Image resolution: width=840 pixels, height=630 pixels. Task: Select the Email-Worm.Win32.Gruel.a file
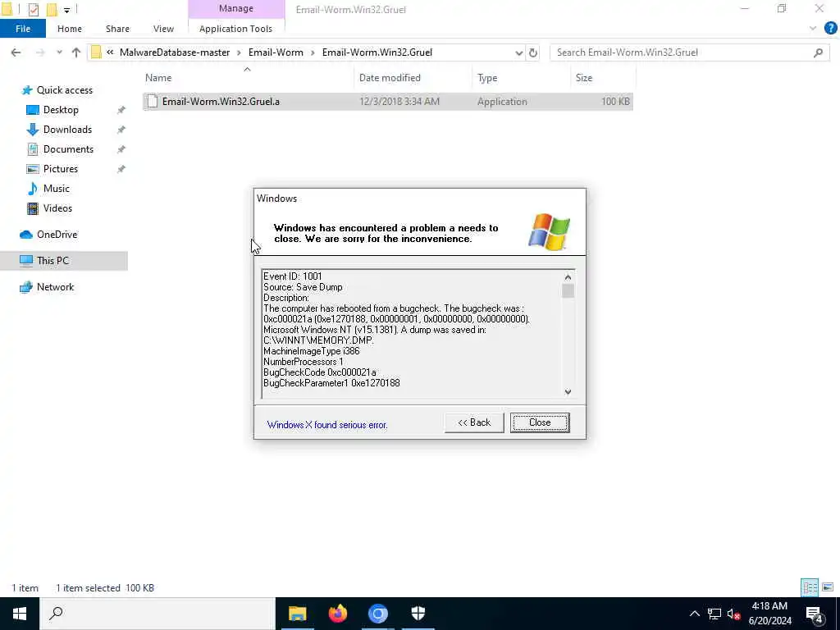pyautogui.click(x=388, y=101)
